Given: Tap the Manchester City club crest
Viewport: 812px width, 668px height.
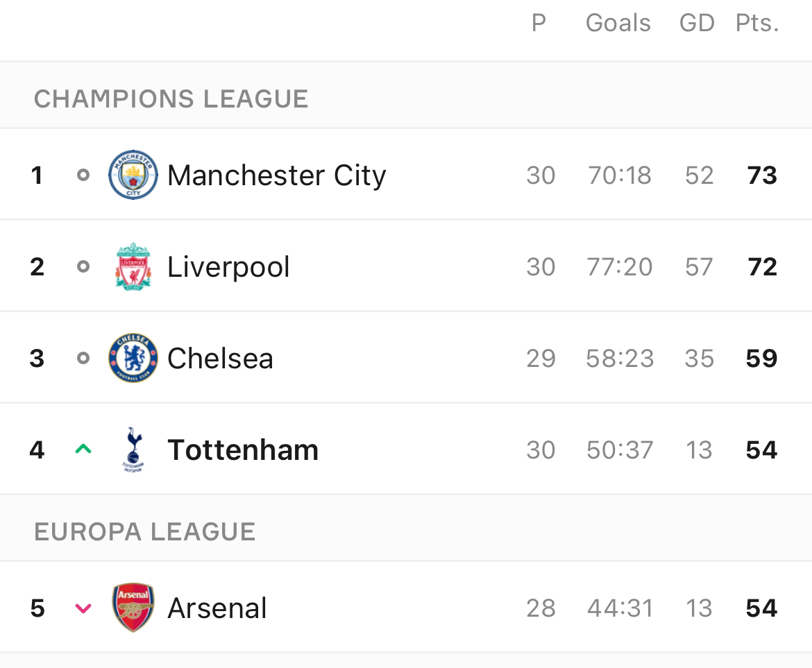Looking at the screenshot, I should coord(133,175).
